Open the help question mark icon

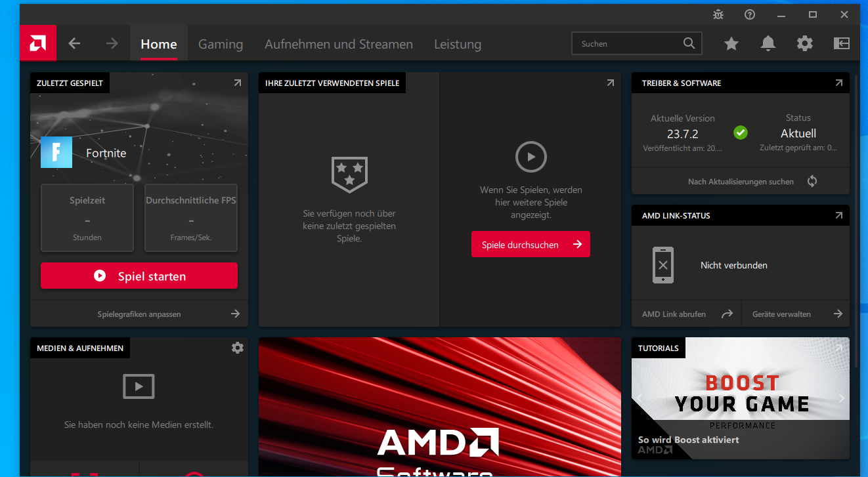[750, 14]
